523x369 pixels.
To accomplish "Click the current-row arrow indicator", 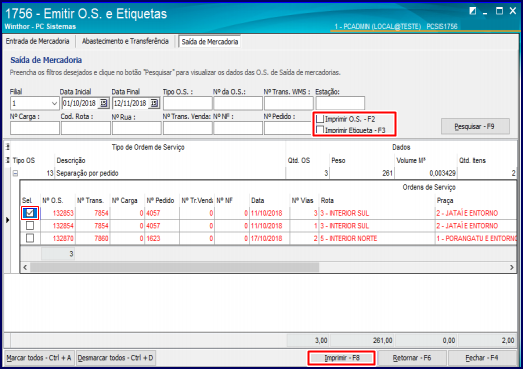I will pyautogui.click(x=7, y=220).
